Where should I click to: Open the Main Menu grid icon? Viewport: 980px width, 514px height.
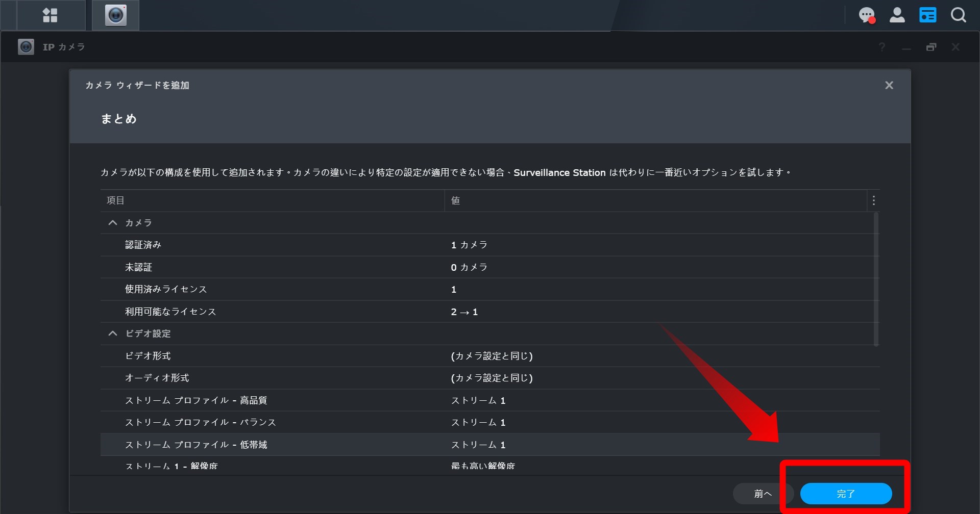[50, 15]
